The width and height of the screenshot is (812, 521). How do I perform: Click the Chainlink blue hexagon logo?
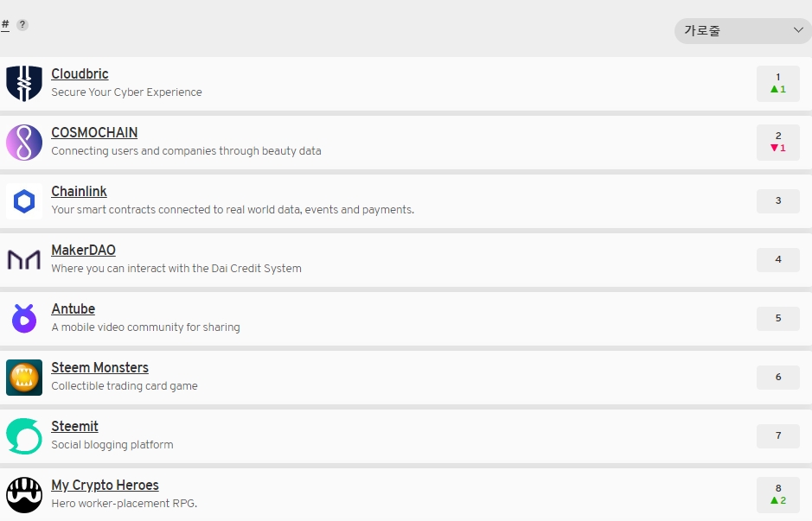tap(24, 201)
